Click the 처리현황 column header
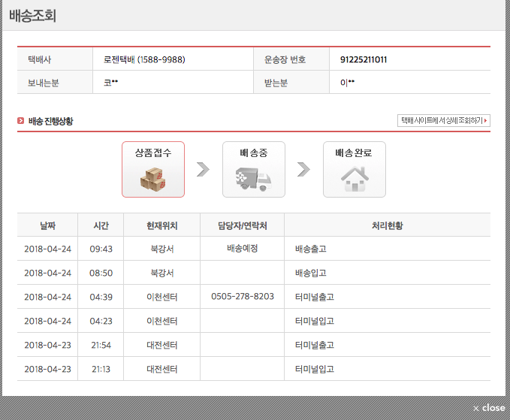The height and width of the screenshot is (420, 510). [x=387, y=225]
